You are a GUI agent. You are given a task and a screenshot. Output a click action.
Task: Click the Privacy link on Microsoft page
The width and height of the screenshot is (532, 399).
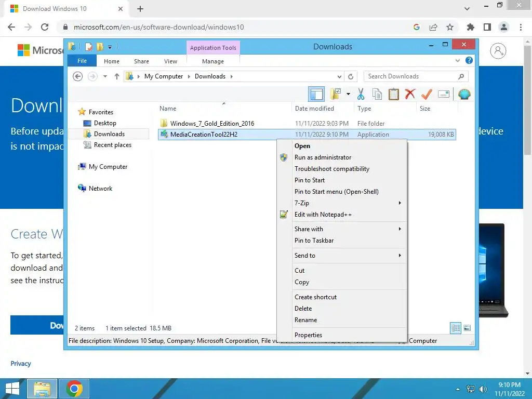pos(21,363)
